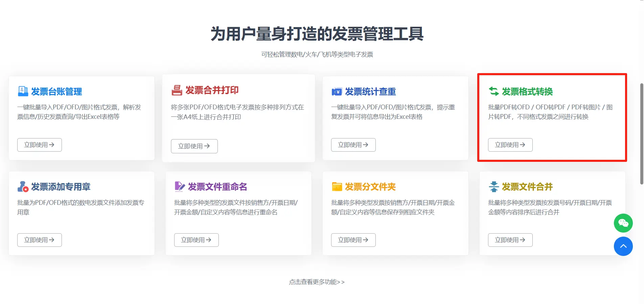Viewport: 644px width, 304px height.
Task: Click the red 发票合并打印 printer icon
Action: [177, 90]
